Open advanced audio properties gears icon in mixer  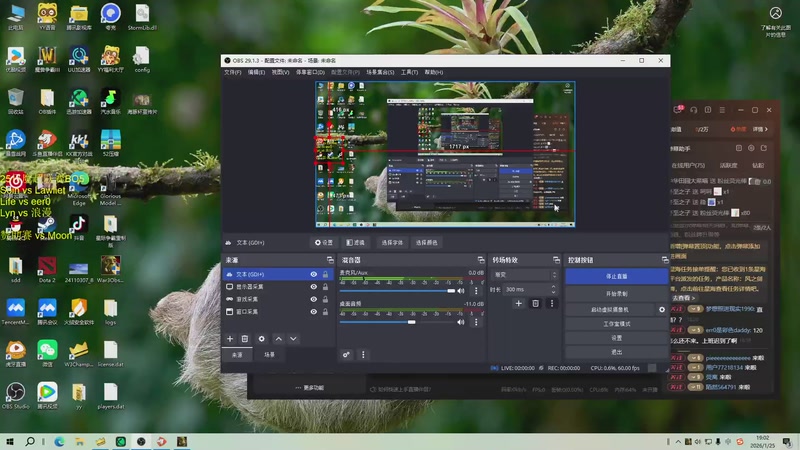pyautogui.click(x=346, y=355)
